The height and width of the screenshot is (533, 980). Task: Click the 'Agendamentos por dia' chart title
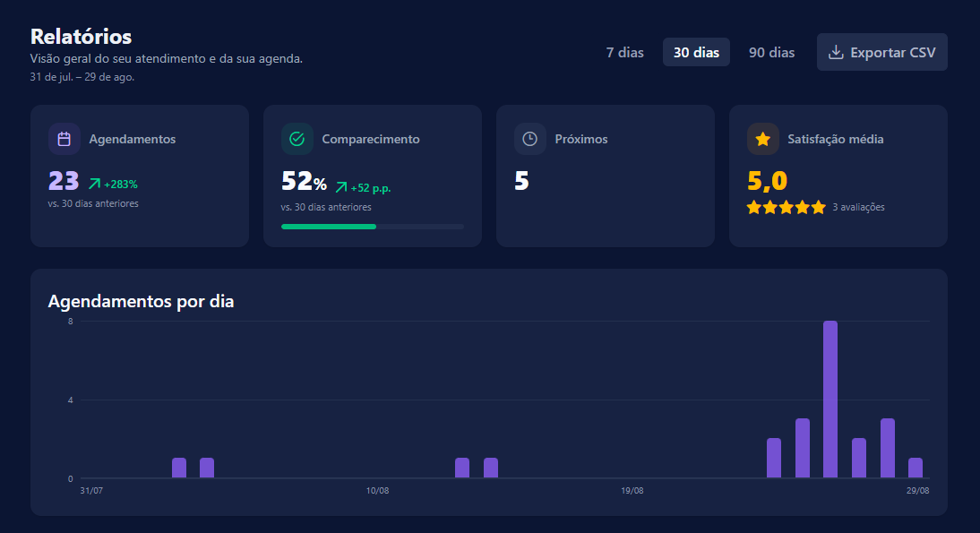[x=141, y=301]
